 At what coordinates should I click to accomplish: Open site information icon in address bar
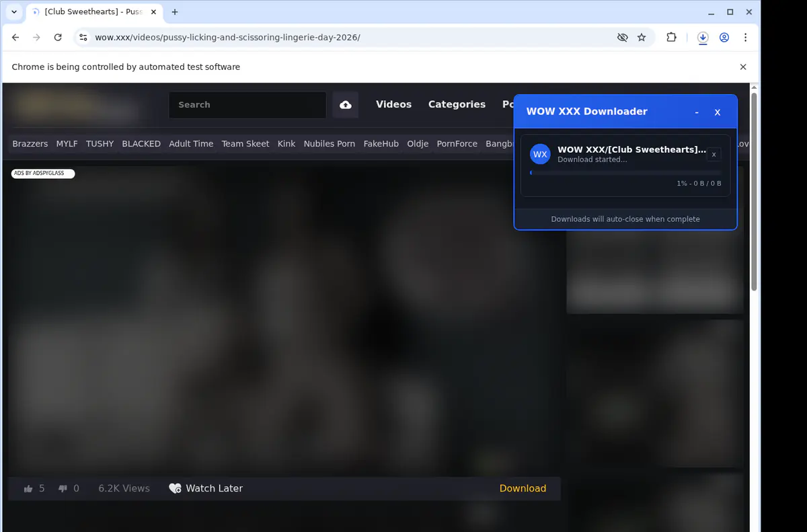pos(83,38)
